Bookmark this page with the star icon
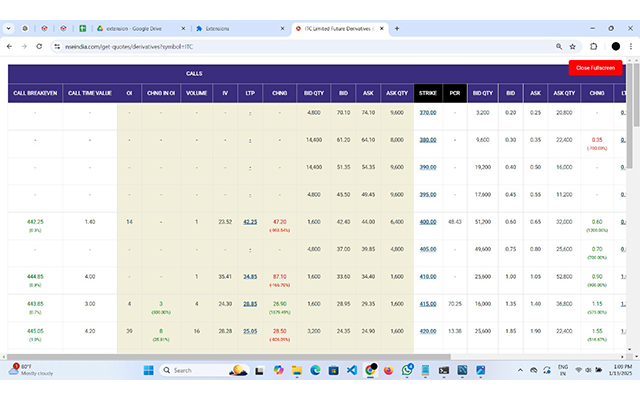 (x=573, y=47)
